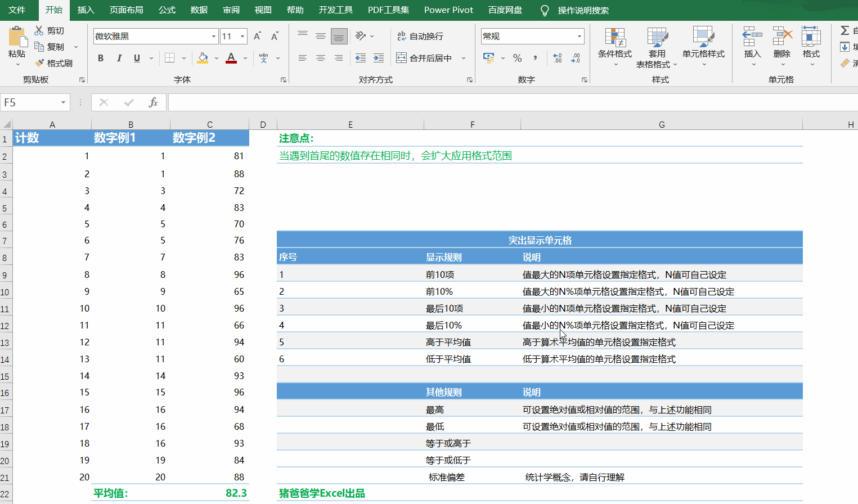
Task: Click the Format cells icon
Action: point(811,36)
